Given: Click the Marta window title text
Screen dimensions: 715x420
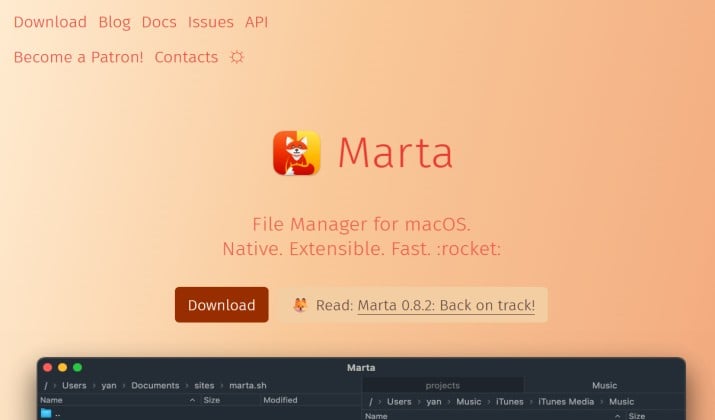Looking at the screenshot, I should [x=361, y=368].
